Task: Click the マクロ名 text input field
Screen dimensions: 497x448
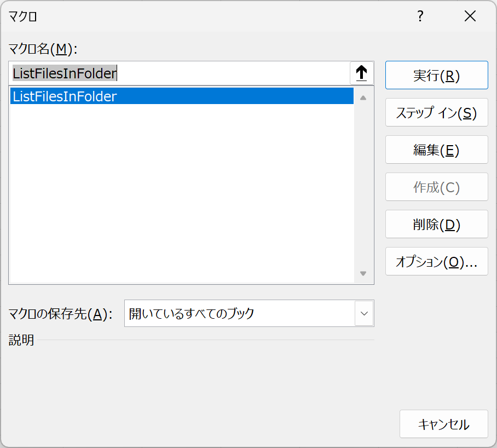Action: pos(180,73)
